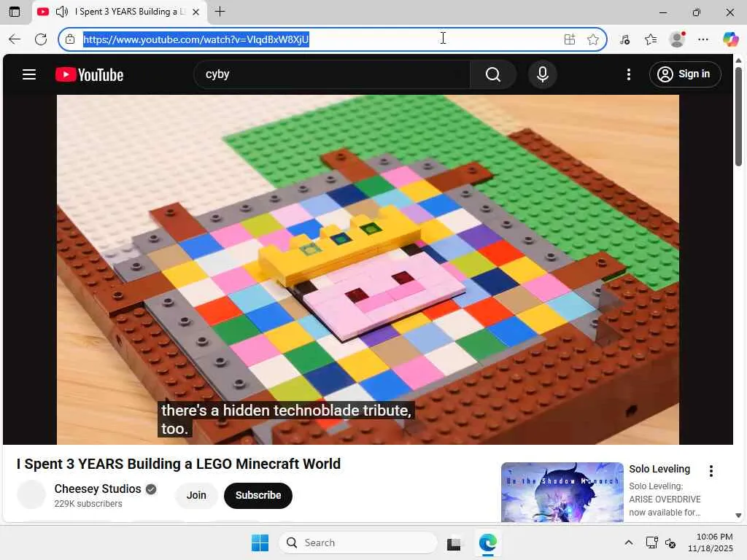This screenshot has height=560, width=747.
Task: Open the Copilot sidebar
Action: coord(730,39)
